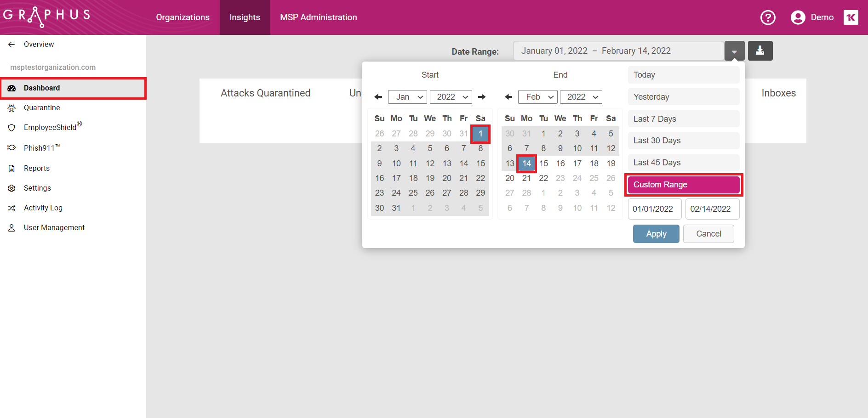Open User Management in sidebar
The image size is (868, 418).
(x=54, y=228)
